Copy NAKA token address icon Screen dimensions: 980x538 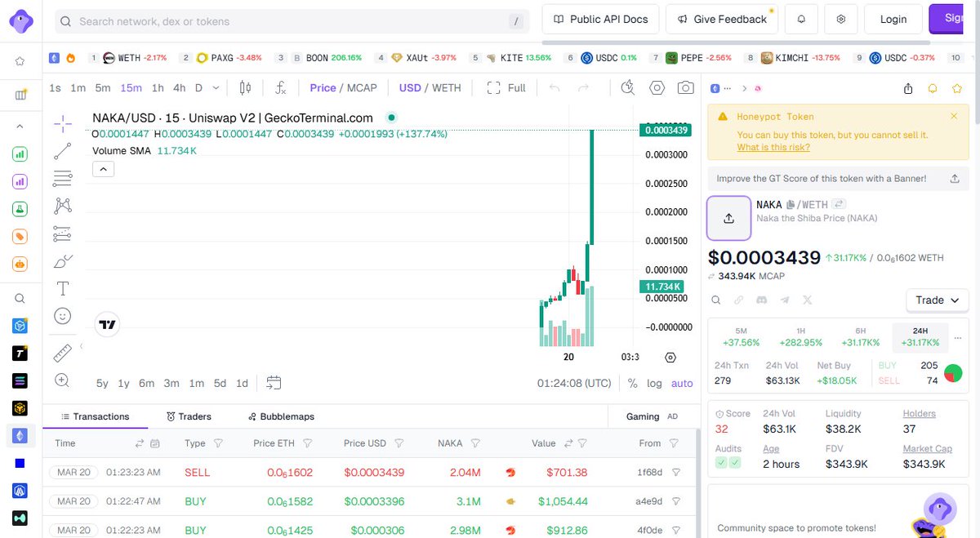tap(790, 204)
